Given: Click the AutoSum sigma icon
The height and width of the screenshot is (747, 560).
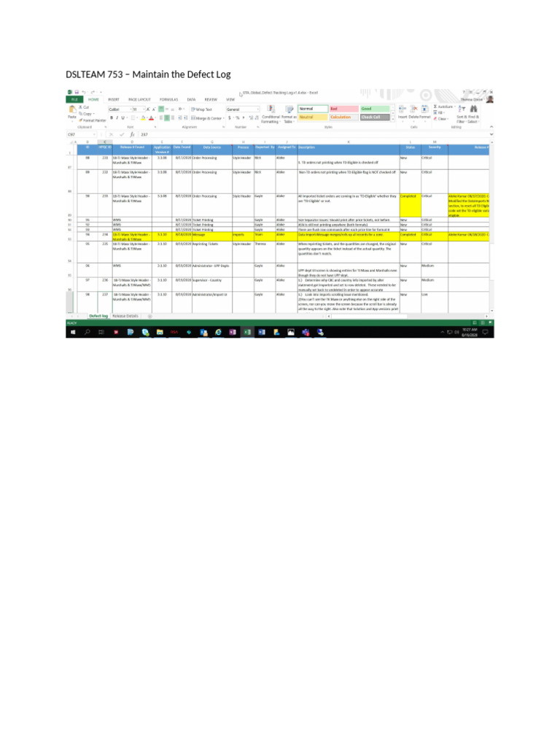Looking at the screenshot, I should [435, 107].
